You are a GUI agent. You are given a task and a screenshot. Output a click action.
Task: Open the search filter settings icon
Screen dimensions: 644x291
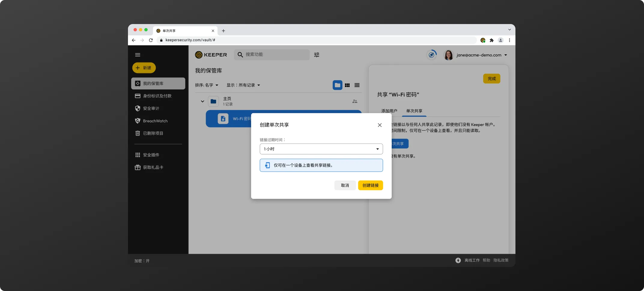coord(317,55)
